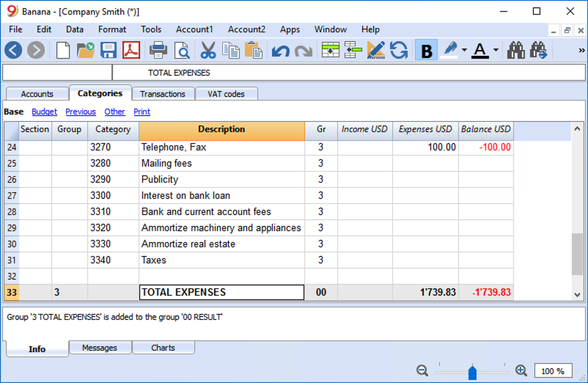The width and height of the screenshot is (588, 383).
Task: Paste with the clipboard icon
Action: click(254, 51)
